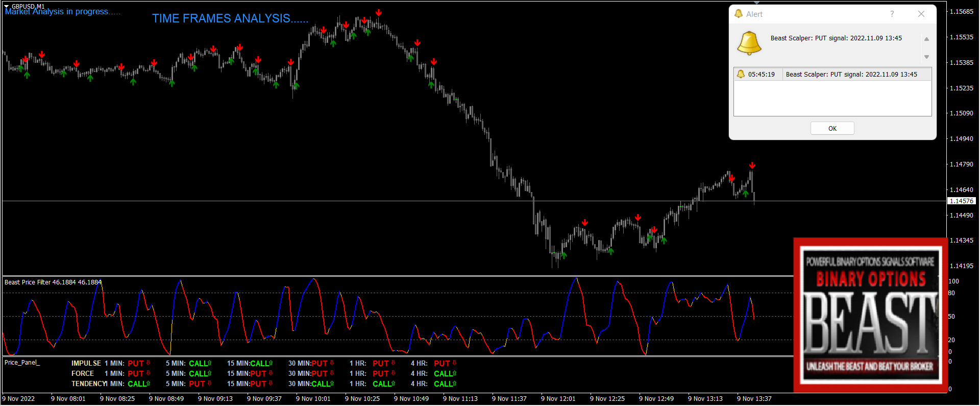
Task: Click the latest red arrow above the final candle
Action: coord(752,165)
